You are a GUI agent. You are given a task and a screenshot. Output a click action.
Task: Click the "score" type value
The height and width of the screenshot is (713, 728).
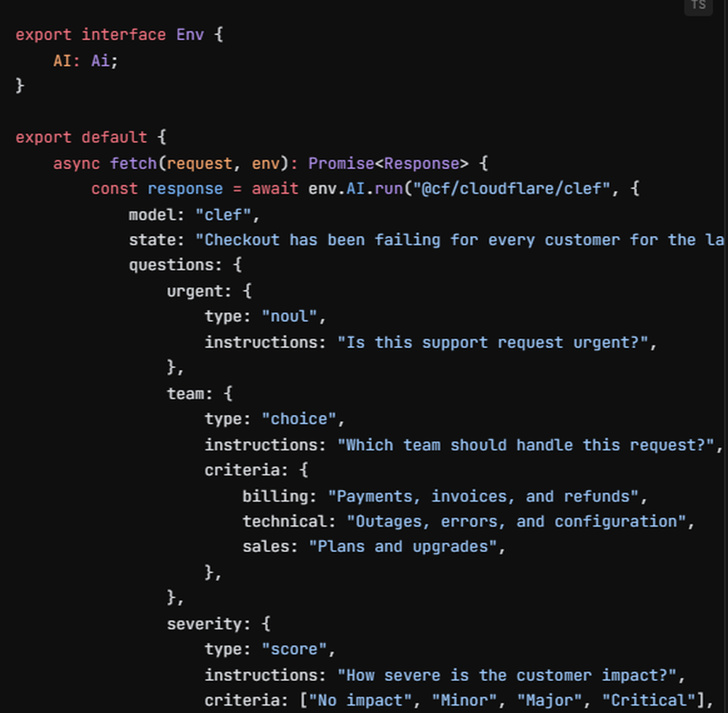click(294, 650)
